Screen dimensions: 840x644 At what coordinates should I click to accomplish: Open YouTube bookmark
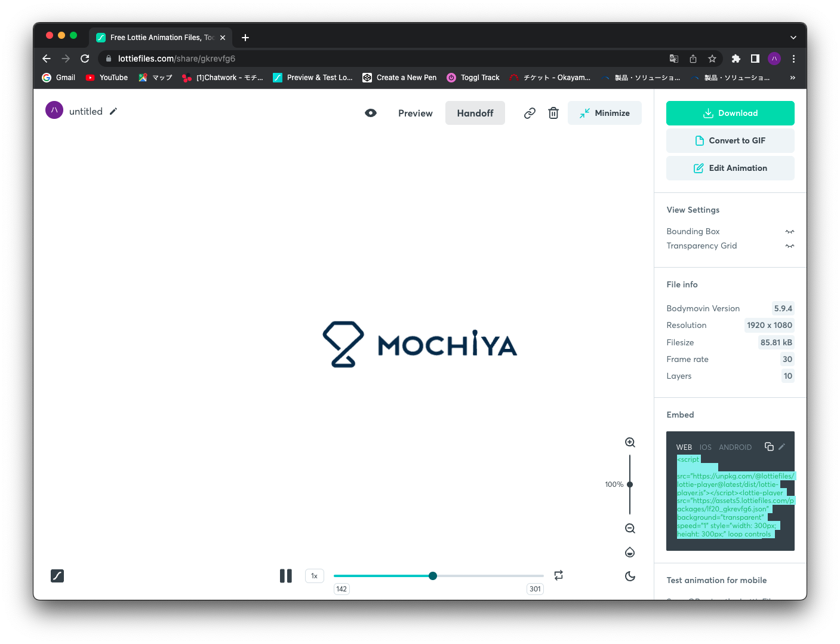tap(107, 78)
